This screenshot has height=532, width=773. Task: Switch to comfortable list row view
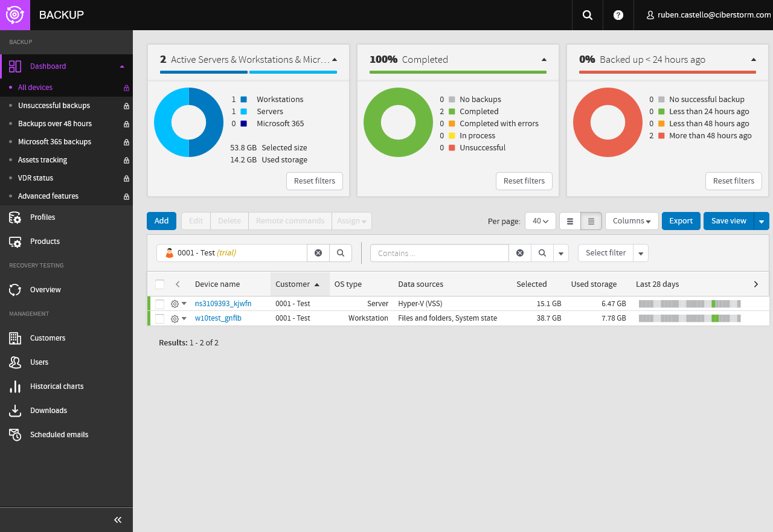tap(570, 221)
